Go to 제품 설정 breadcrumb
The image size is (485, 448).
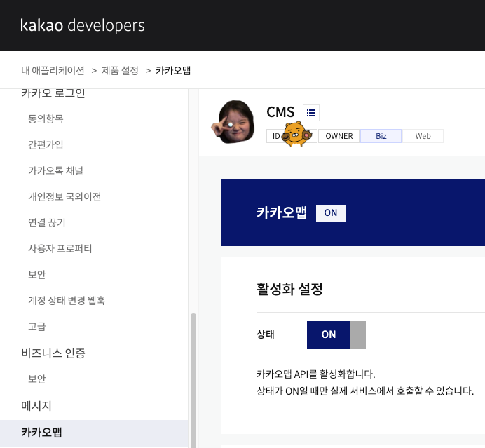tap(120, 71)
